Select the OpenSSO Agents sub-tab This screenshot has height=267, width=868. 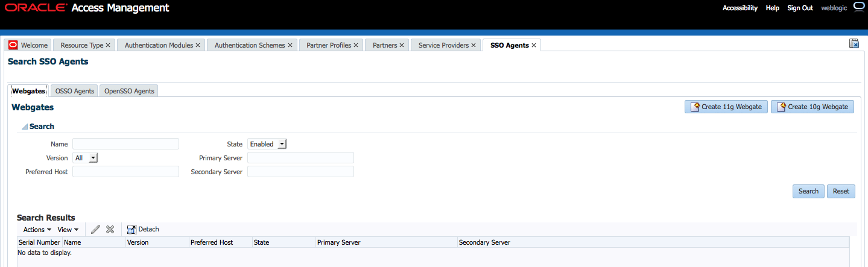(129, 91)
